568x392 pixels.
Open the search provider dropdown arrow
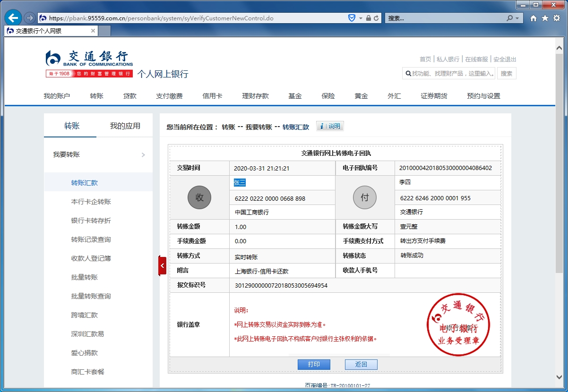516,17
